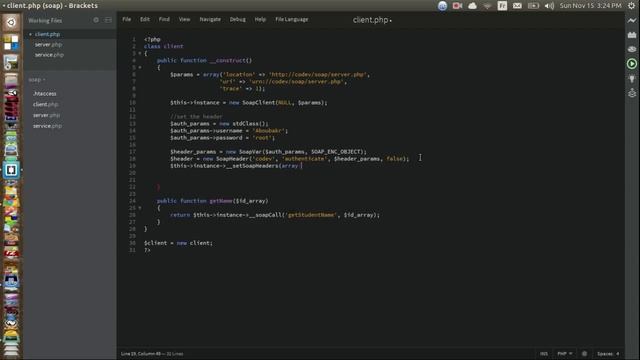This screenshot has height=360, width=640.
Task: Start Live Preview with the lightning icon
Action: (632, 20)
